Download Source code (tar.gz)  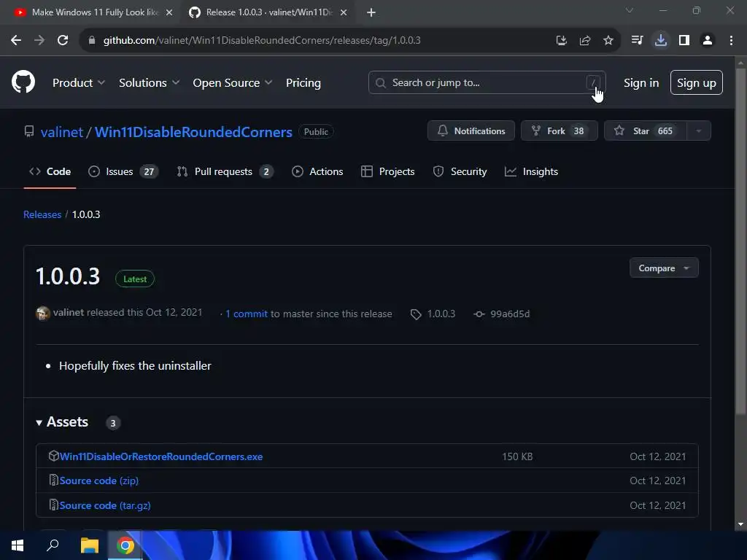point(105,505)
